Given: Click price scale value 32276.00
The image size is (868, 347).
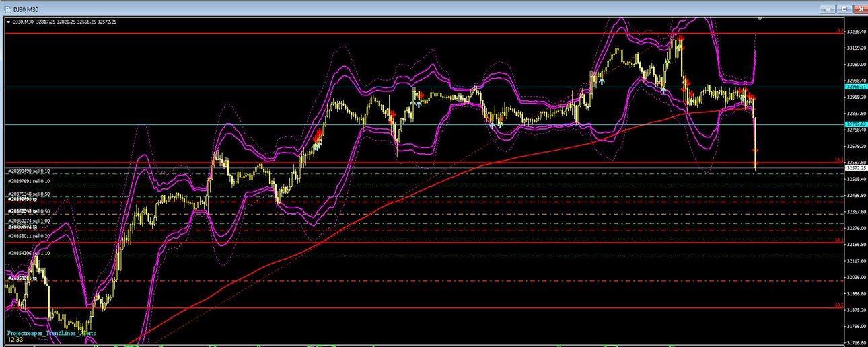Looking at the screenshot, I should (856, 228).
